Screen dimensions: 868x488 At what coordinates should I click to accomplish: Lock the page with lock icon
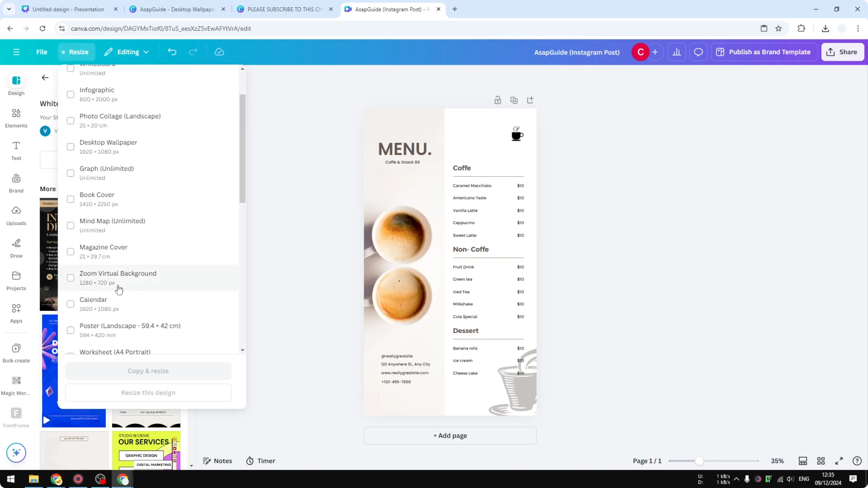[x=498, y=100]
